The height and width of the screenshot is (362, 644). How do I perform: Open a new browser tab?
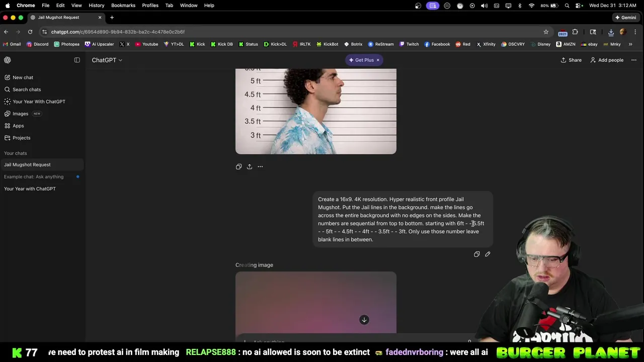pyautogui.click(x=112, y=17)
